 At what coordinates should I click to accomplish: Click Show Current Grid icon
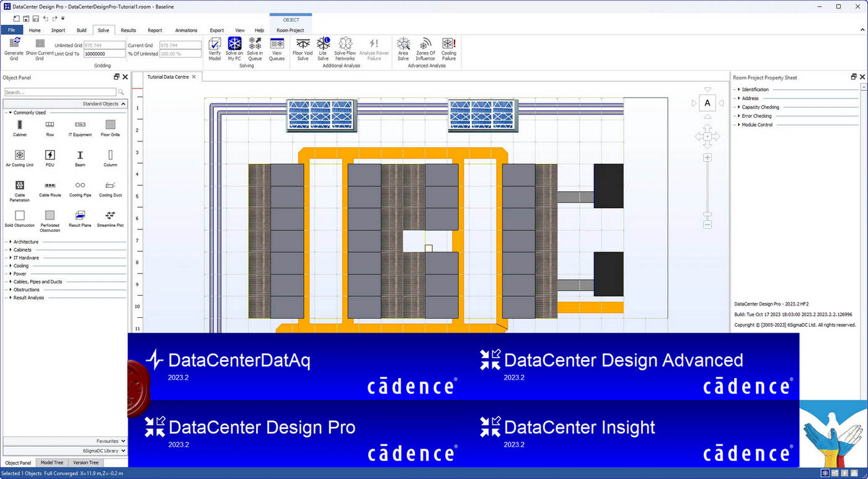click(40, 48)
